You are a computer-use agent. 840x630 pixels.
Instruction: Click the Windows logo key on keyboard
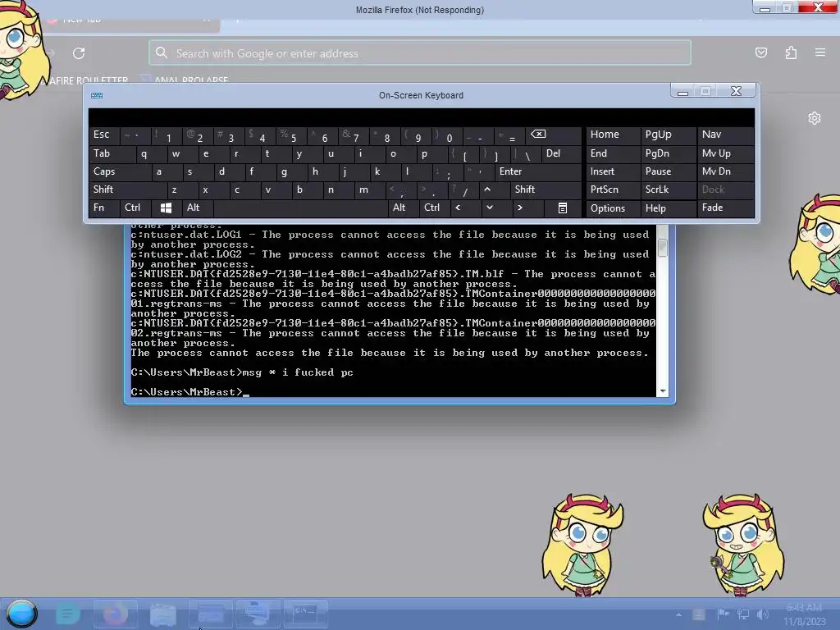click(x=166, y=208)
